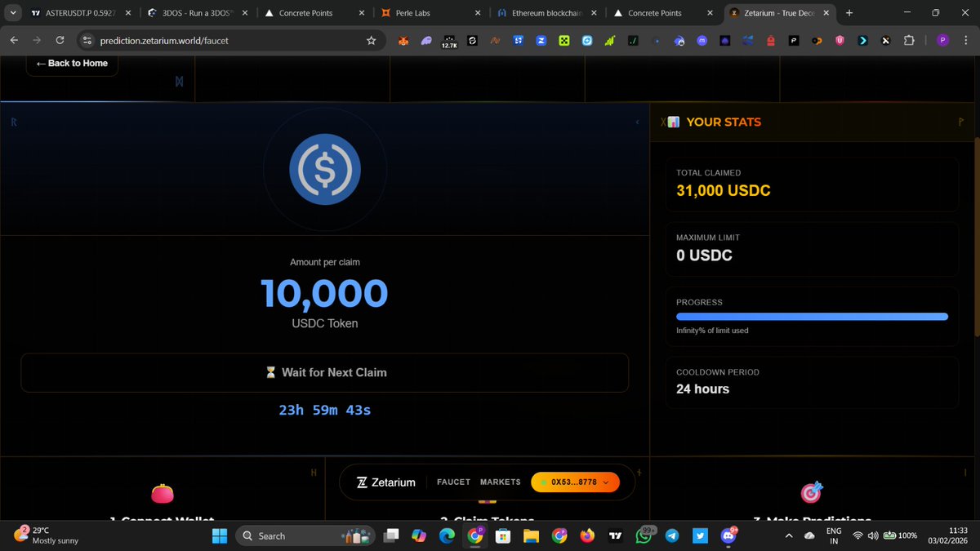
Task: Open the Chrome three-dot menu
Action: 966,41
